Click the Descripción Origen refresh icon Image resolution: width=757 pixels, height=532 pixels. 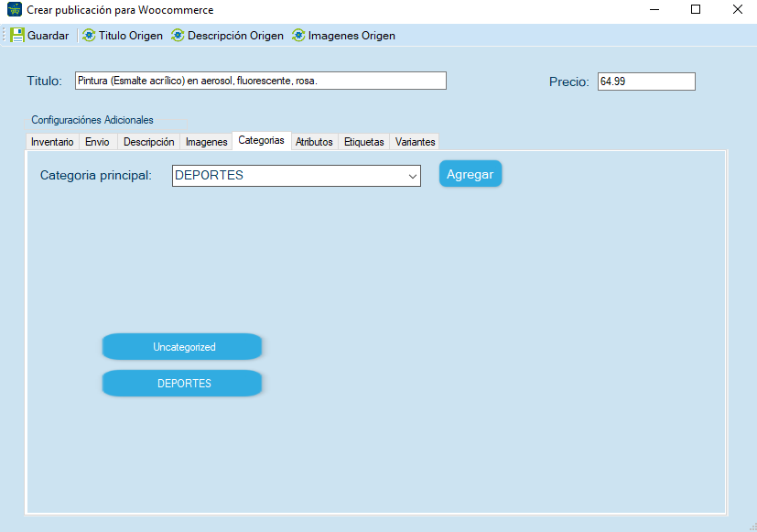[x=178, y=35]
